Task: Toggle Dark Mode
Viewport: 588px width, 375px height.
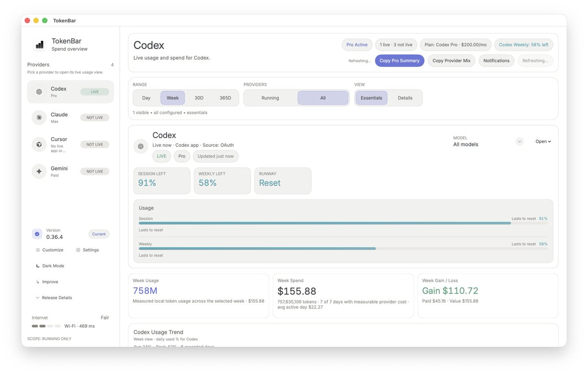Action: (x=50, y=266)
